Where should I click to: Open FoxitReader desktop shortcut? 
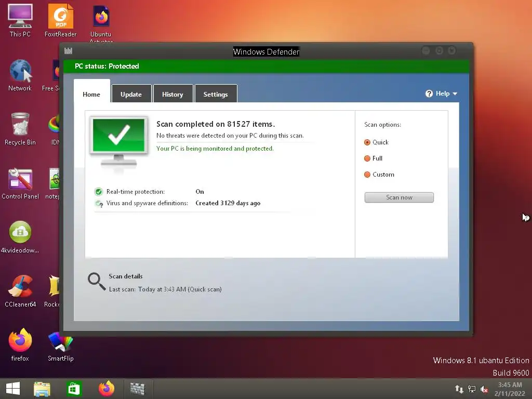coord(60,20)
